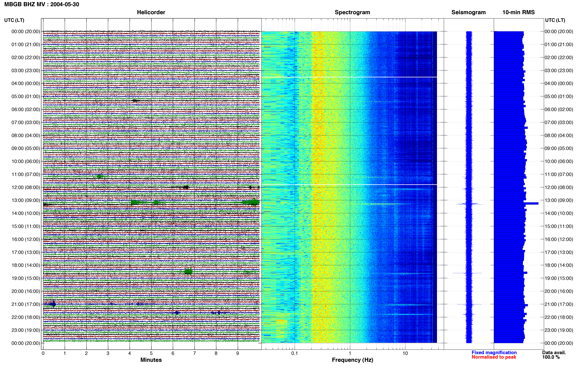Image resolution: width=588 pixels, height=368 pixels.
Task: Click "16:00 (12:00)" on the RMS panel time axis
Action: tap(559, 239)
